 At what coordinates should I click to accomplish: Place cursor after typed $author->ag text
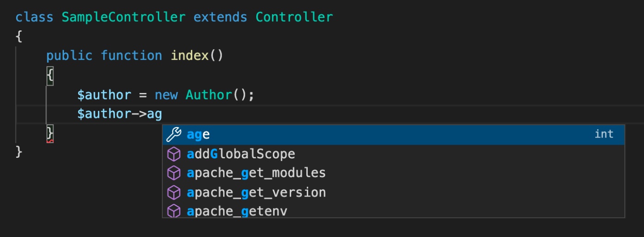(x=162, y=114)
